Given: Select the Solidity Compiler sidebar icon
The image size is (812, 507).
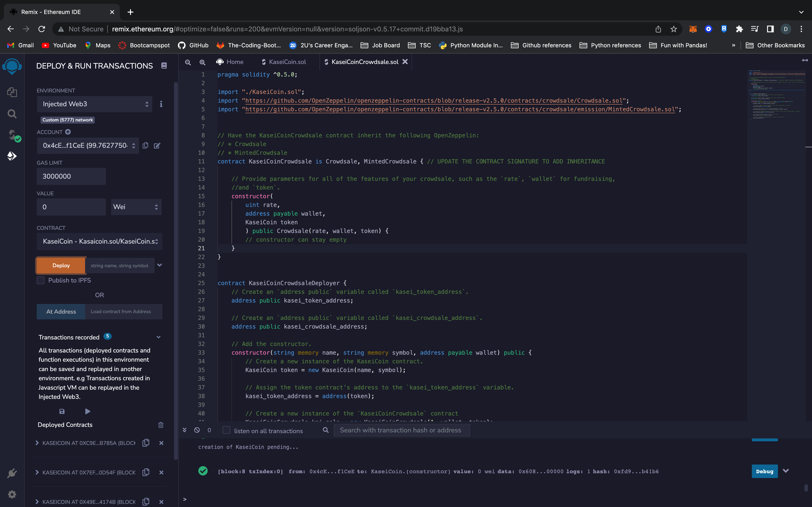Looking at the screenshot, I should [x=12, y=134].
